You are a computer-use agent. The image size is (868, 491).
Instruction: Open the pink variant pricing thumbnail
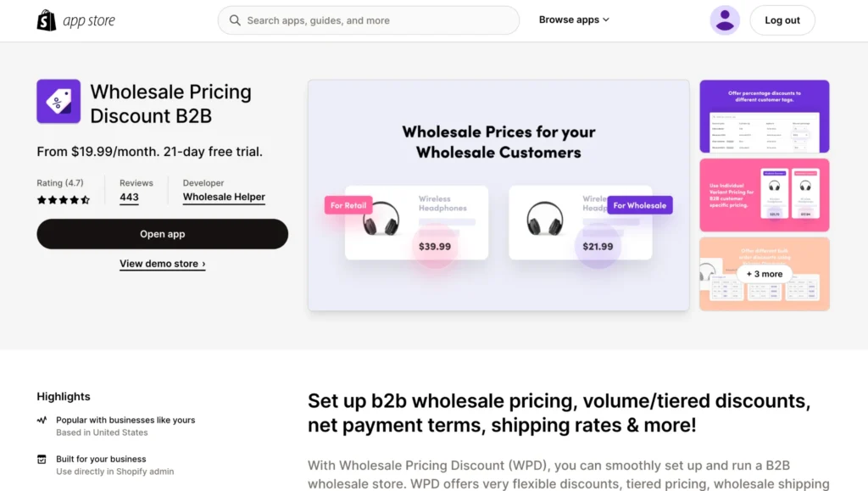pos(764,195)
